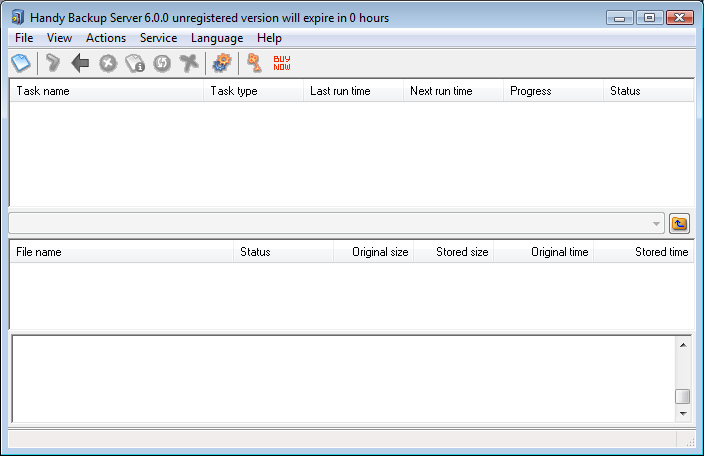Open the Service menu

158,38
